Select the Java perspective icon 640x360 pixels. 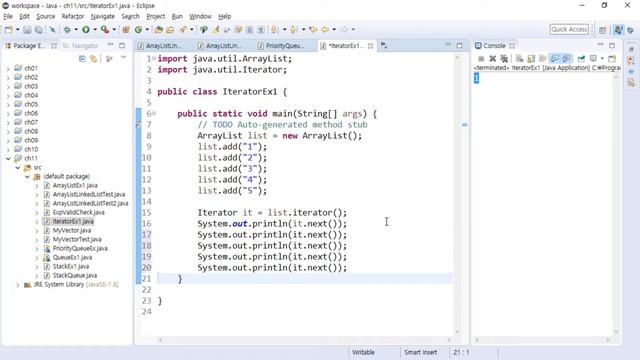tap(619, 30)
